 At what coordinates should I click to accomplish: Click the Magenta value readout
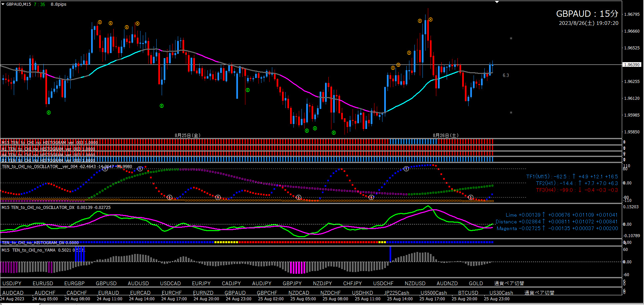click(x=557, y=228)
